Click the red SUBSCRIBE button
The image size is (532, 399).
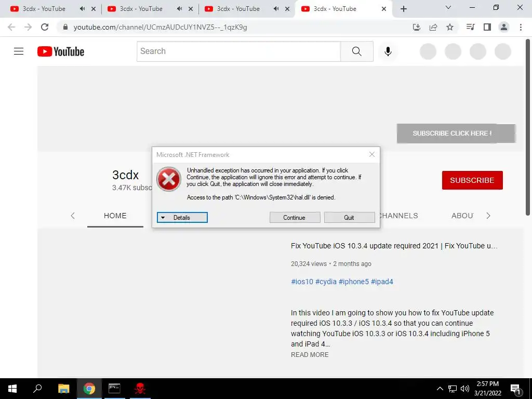pos(472,180)
